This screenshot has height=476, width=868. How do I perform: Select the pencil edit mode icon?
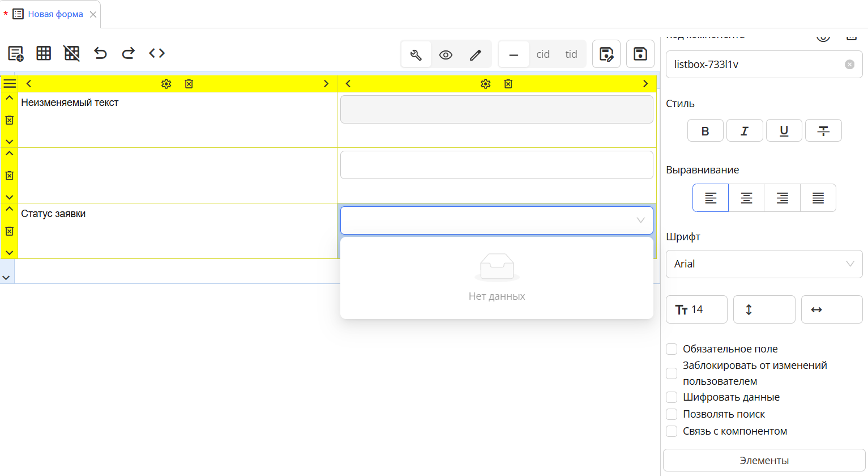(x=476, y=54)
